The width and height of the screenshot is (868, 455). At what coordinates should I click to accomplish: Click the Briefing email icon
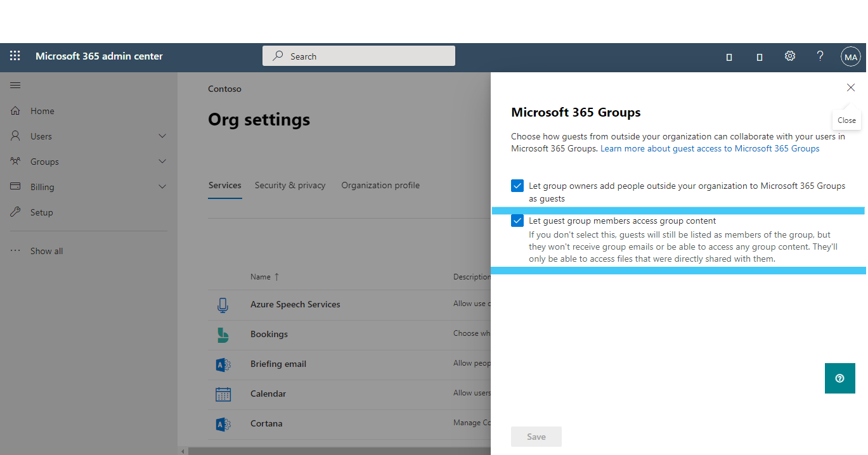223,364
